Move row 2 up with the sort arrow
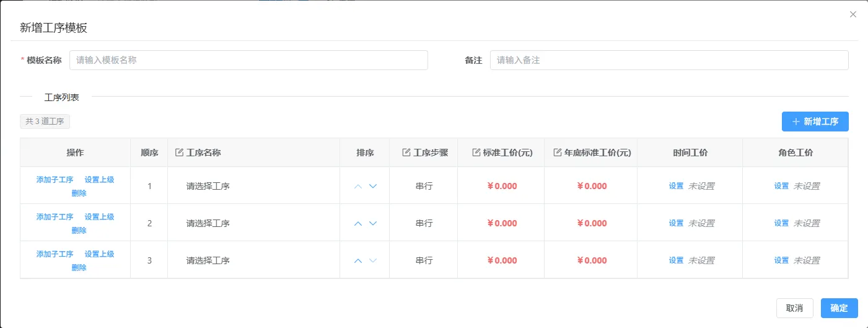 (x=357, y=223)
